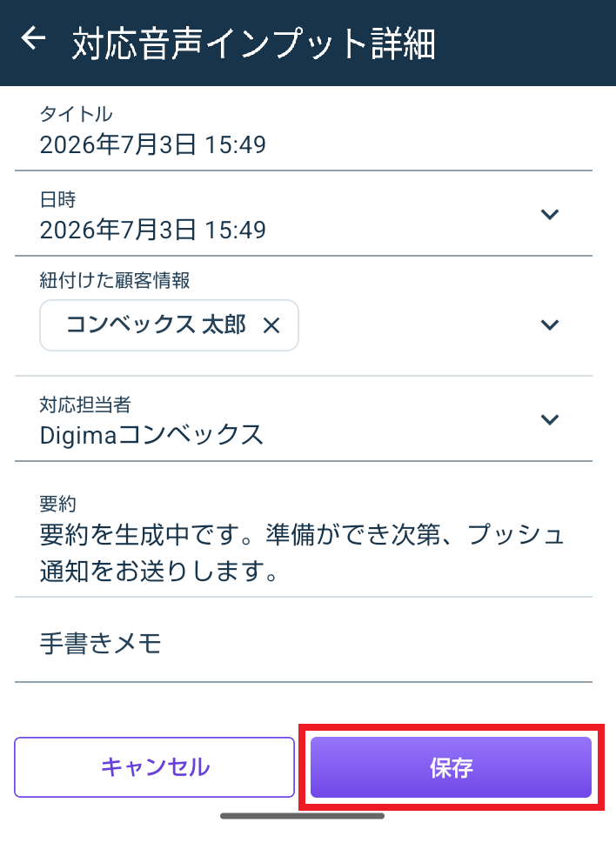
Task: Tap the Digimaコンベックス assignee value
Action: [x=151, y=436]
